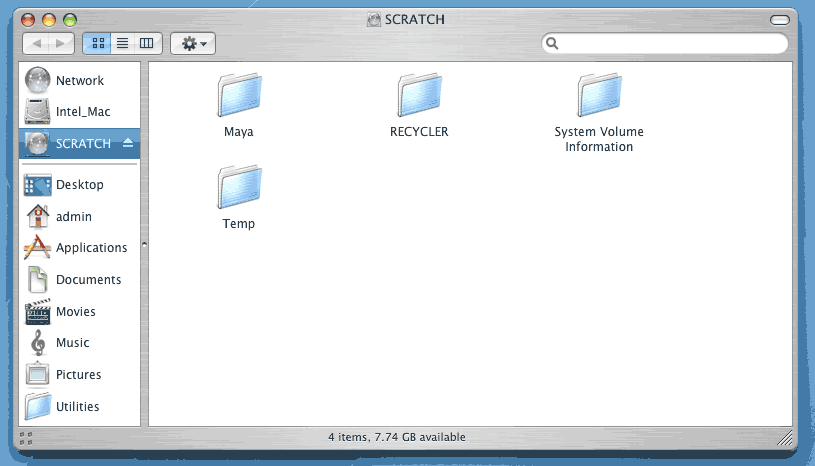
Task: Open the RECYCLER folder
Action: pyautogui.click(x=419, y=97)
